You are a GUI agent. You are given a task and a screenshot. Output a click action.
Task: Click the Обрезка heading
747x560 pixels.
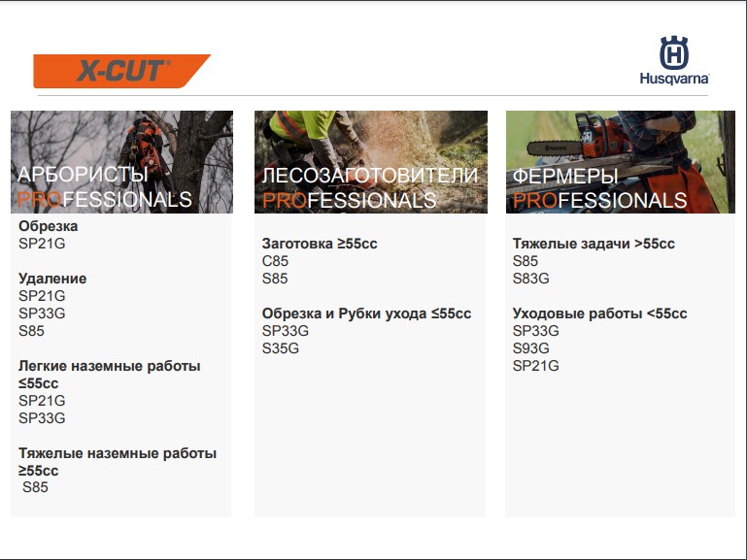tap(49, 226)
